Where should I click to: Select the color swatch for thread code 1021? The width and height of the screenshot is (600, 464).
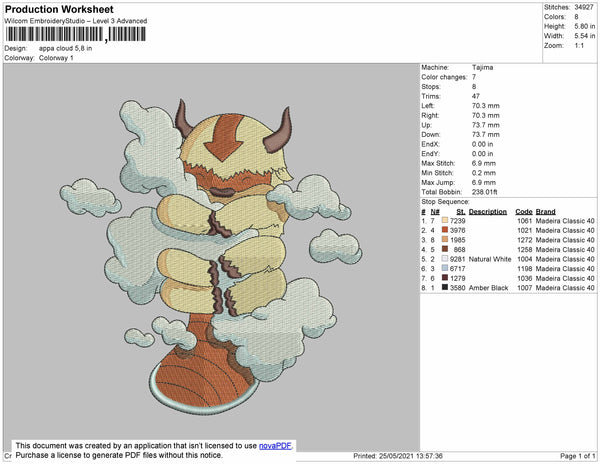pos(445,230)
